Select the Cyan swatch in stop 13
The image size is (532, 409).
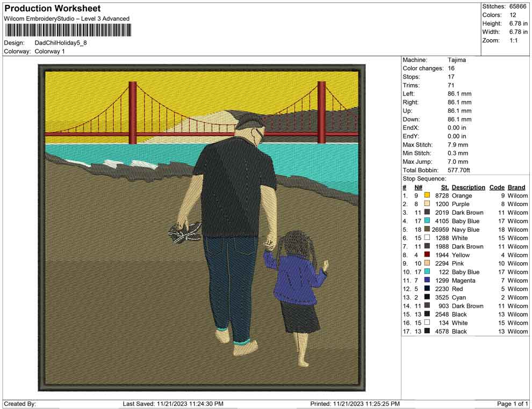click(427, 297)
